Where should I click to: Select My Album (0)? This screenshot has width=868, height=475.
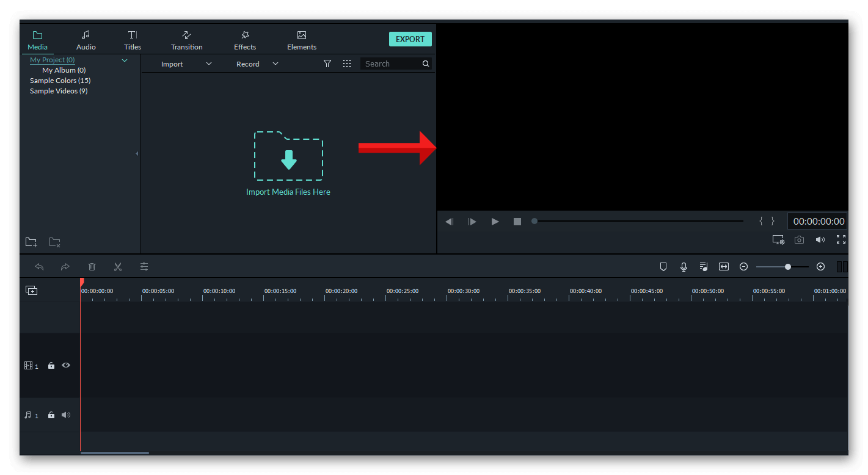coord(64,70)
